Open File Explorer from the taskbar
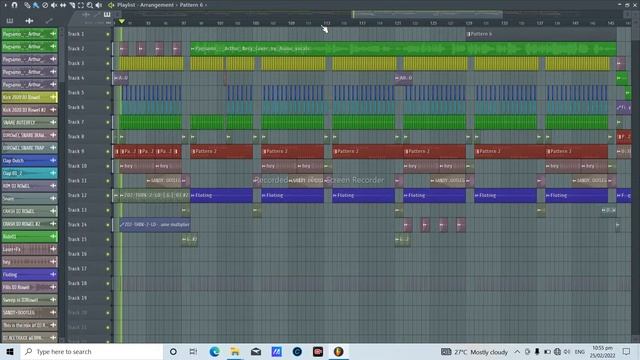The image size is (640, 360). click(x=235, y=352)
